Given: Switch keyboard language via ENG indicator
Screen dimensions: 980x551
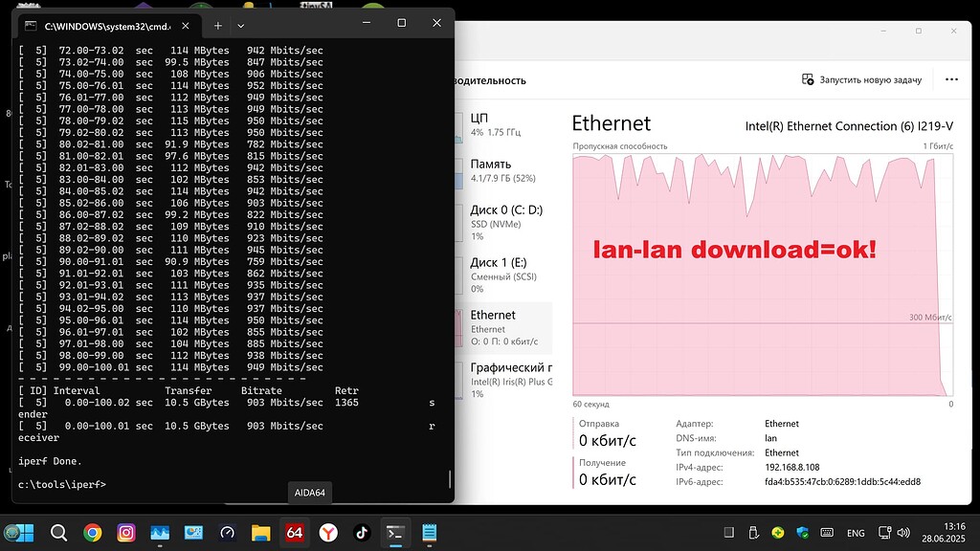Looking at the screenshot, I should [x=855, y=532].
